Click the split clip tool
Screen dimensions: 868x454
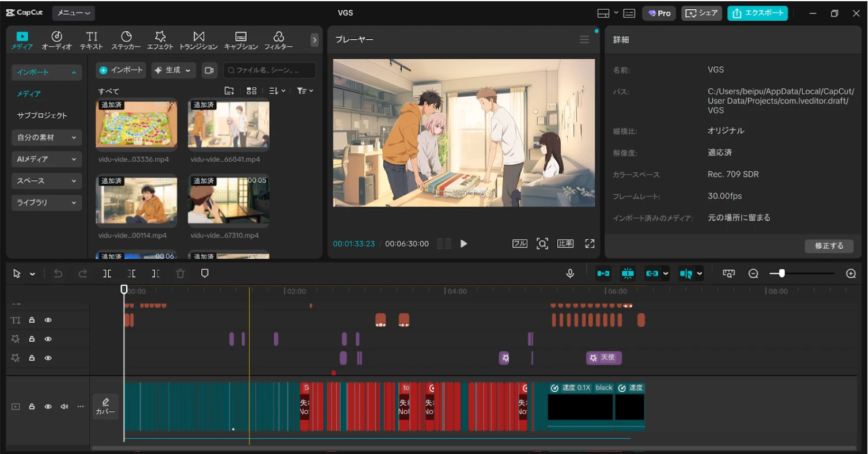pyautogui.click(x=107, y=274)
